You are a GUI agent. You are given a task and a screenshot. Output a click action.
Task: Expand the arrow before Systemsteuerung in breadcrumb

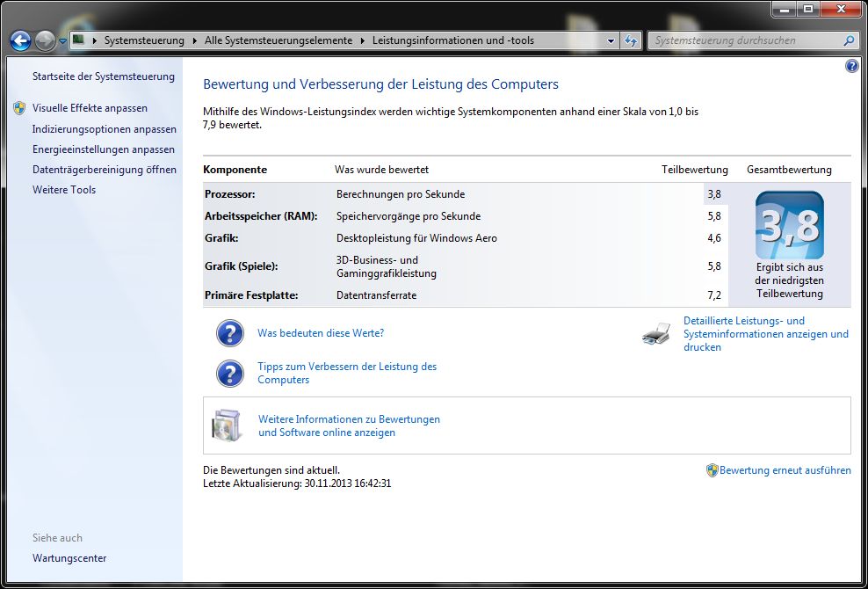pyautogui.click(x=95, y=40)
